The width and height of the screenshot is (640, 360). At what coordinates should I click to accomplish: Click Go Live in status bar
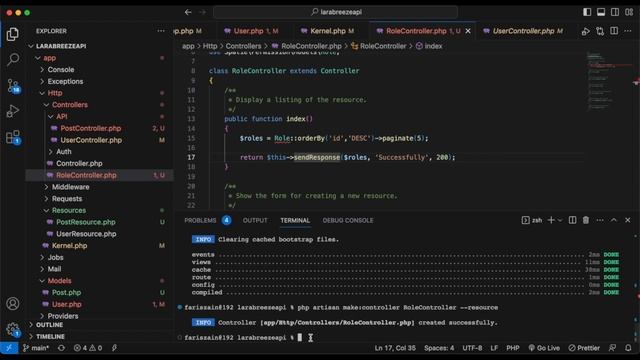pos(544,348)
